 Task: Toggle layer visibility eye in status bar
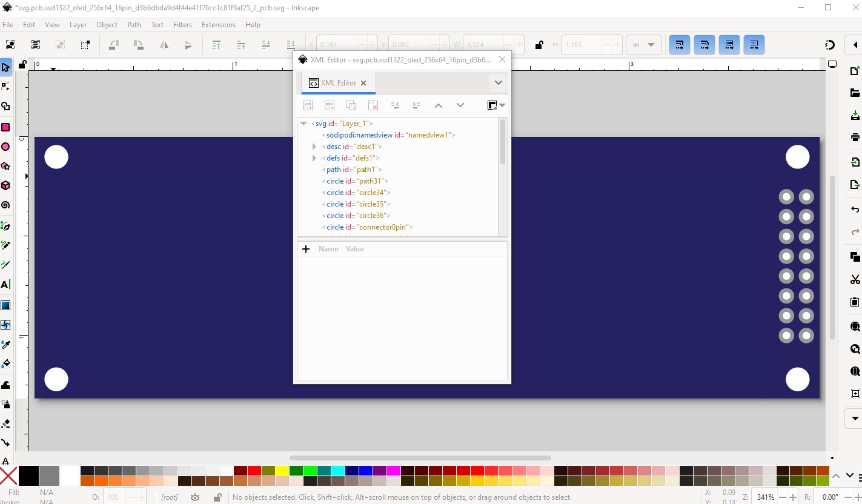(195, 497)
